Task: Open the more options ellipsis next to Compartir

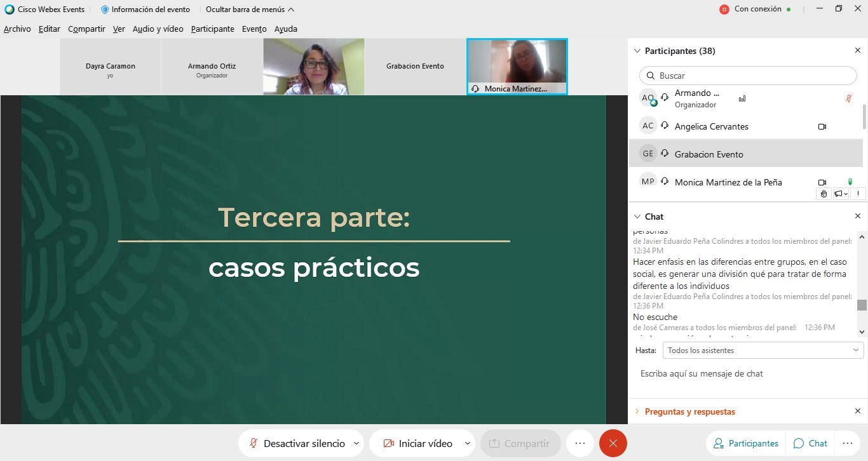Action: pyautogui.click(x=580, y=443)
